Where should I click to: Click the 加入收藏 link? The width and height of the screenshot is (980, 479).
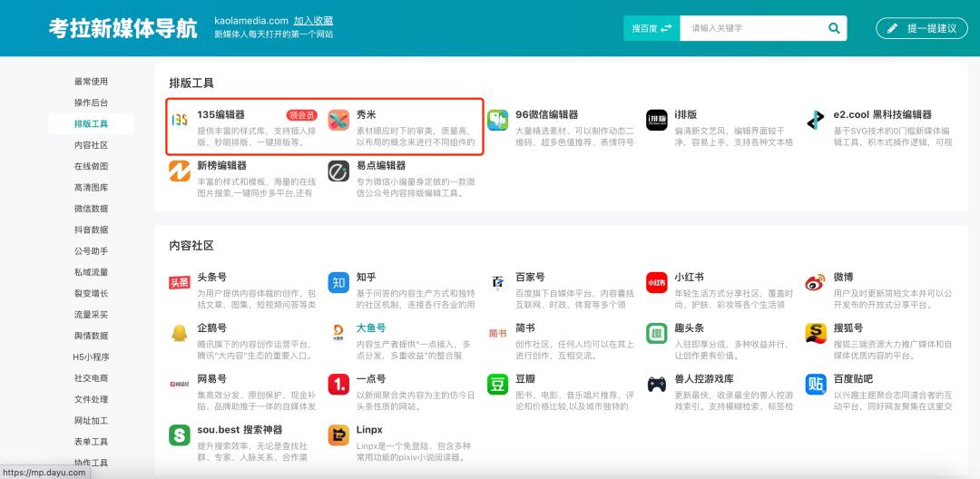coord(313,21)
